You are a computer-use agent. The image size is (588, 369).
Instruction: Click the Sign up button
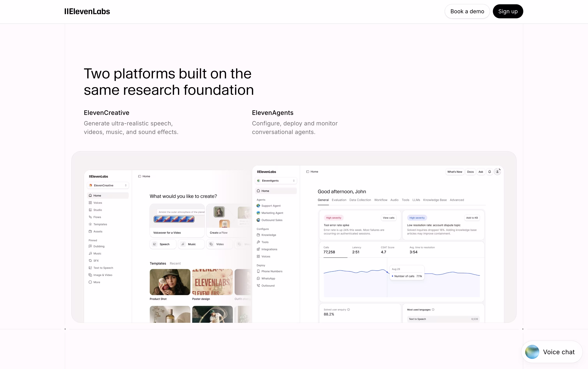pyautogui.click(x=508, y=12)
